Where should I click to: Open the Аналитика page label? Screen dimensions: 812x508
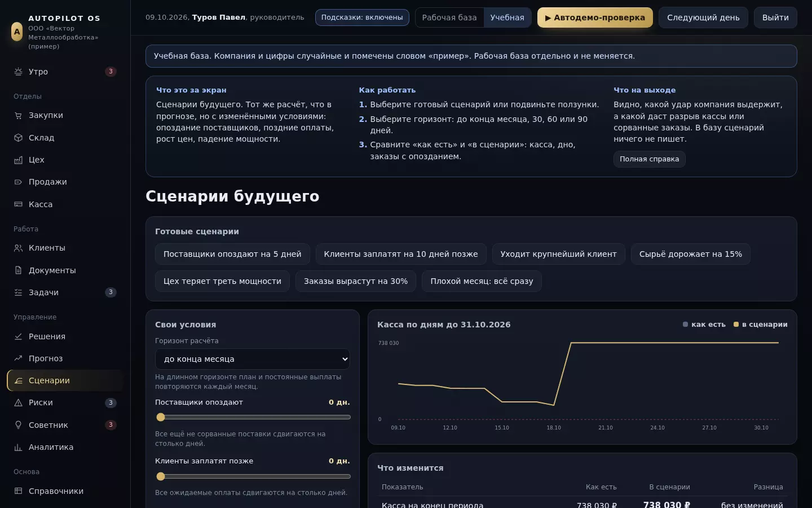tap(51, 447)
